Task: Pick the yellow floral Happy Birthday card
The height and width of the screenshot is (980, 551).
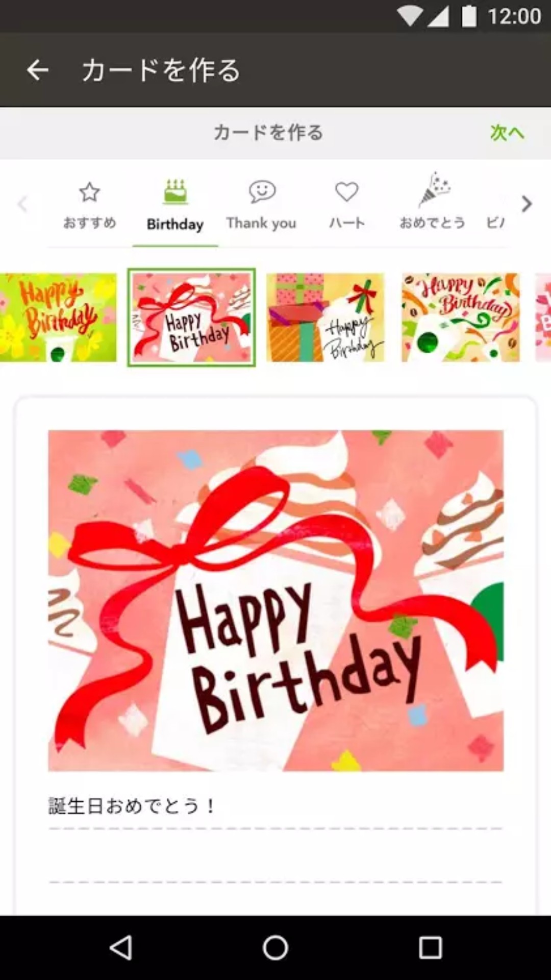Action: [x=58, y=317]
